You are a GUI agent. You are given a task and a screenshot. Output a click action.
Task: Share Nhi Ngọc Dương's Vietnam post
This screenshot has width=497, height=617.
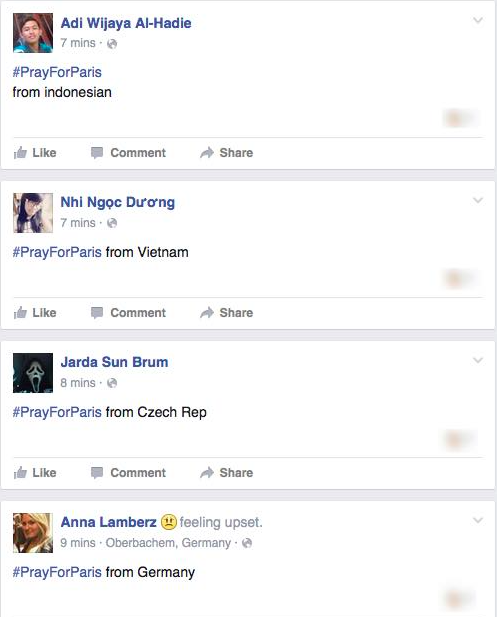coord(227,313)
